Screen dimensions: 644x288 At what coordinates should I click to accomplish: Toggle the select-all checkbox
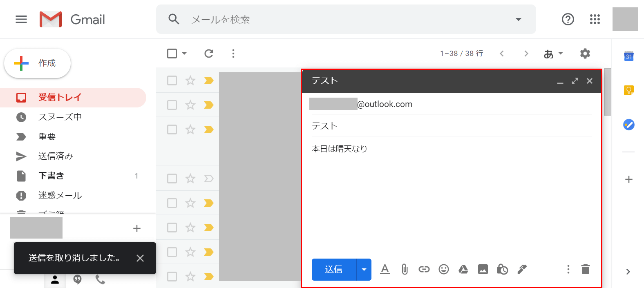(172, 54)
